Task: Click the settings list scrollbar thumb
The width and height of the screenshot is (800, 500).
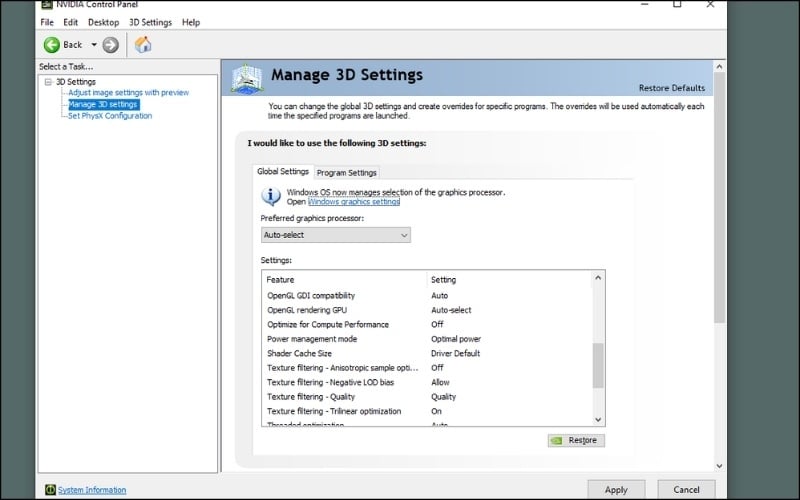Action: tap(598, 365)
